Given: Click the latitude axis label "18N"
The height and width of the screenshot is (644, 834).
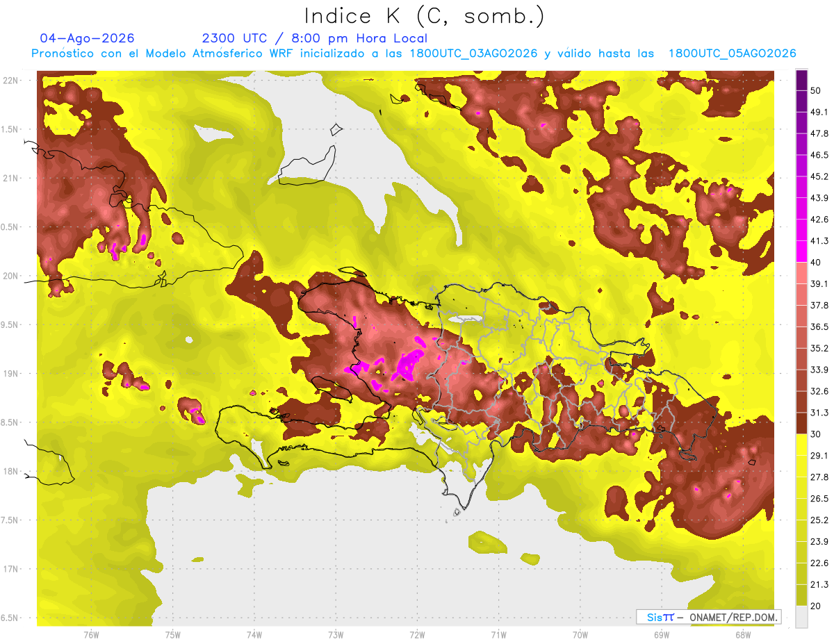Looking at the screenshot, I should tap(11, 472).
